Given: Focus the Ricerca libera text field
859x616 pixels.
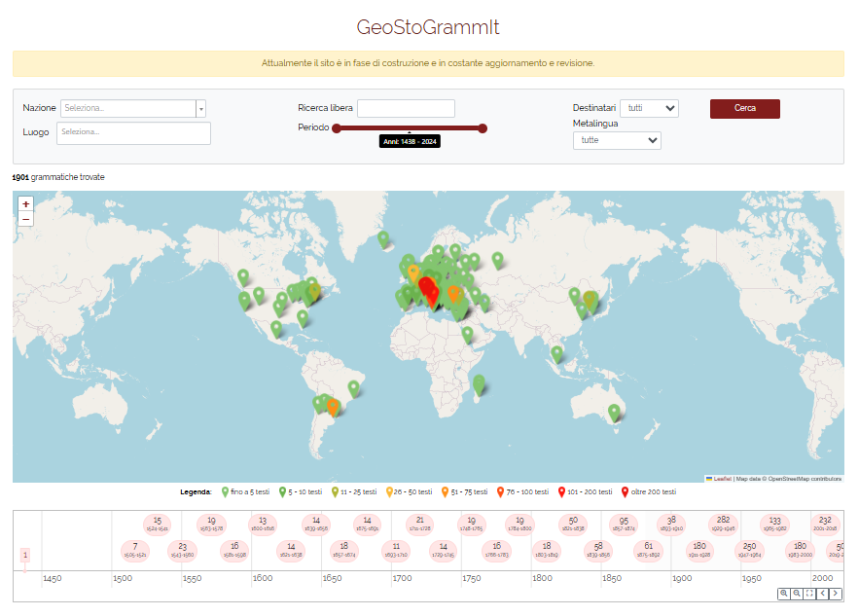Looking at the screenshot, I should [406, 109].
